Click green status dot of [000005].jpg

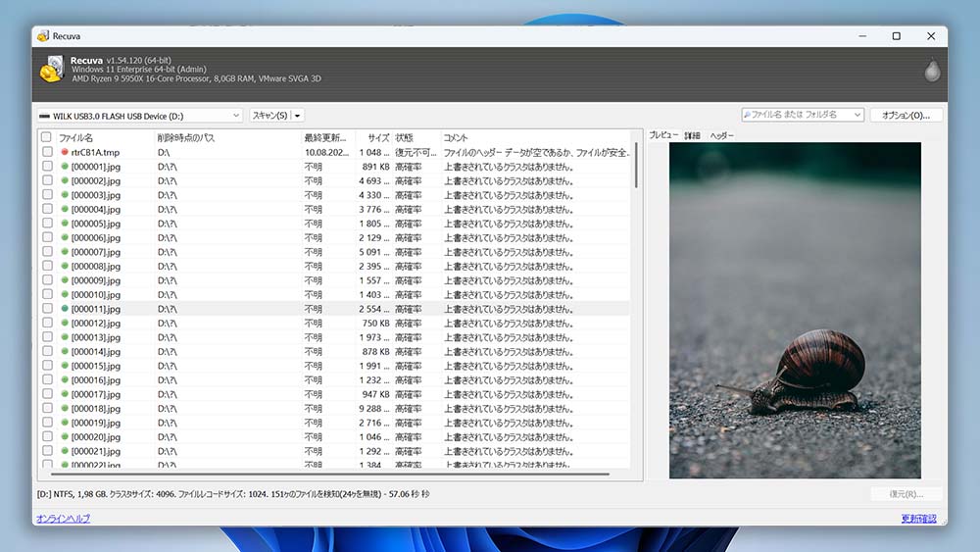[x=65, y=224]
